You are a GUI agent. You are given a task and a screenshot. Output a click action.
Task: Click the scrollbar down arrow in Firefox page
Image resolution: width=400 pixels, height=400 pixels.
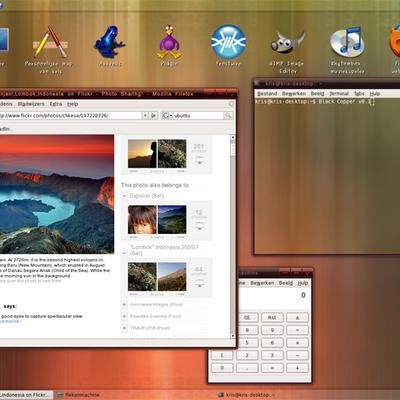233,336
